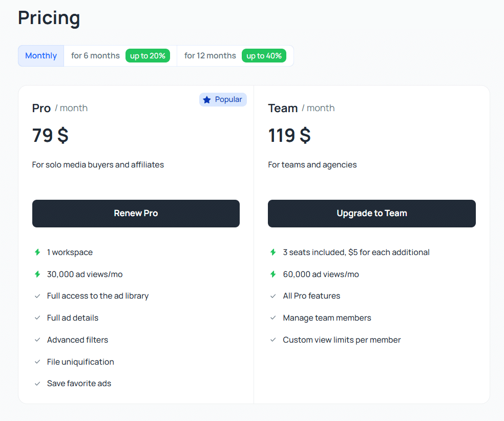Click the '60,000 ad views/mo' feature text

pos(321,275)
